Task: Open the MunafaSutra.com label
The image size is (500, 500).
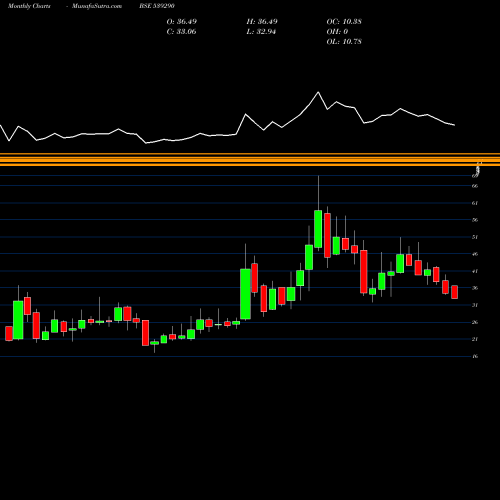Action: point(97,6)
